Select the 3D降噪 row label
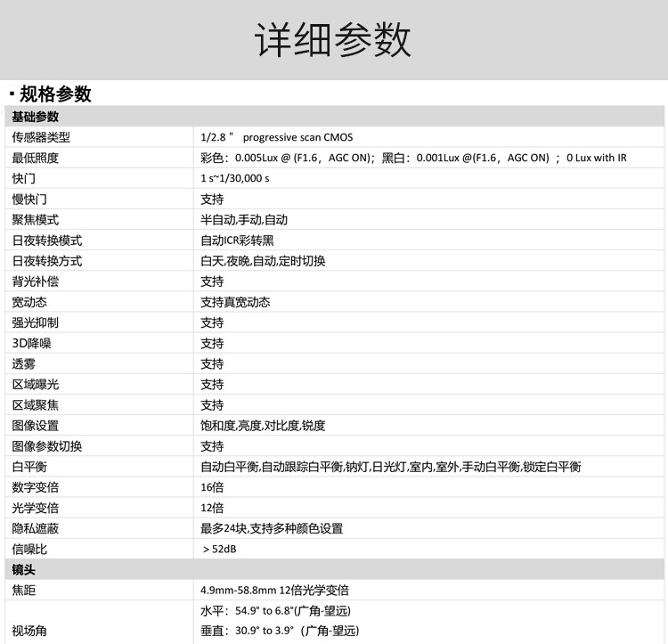The height and width of the screenshot is (644, 668). pyautogui.click(x=31, y=343)
